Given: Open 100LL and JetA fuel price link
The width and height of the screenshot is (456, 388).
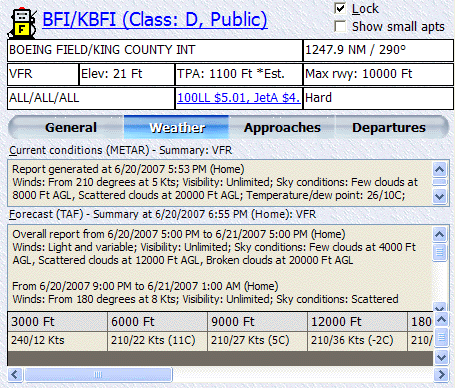Looking at the screenshot, I should coord(239,98).
